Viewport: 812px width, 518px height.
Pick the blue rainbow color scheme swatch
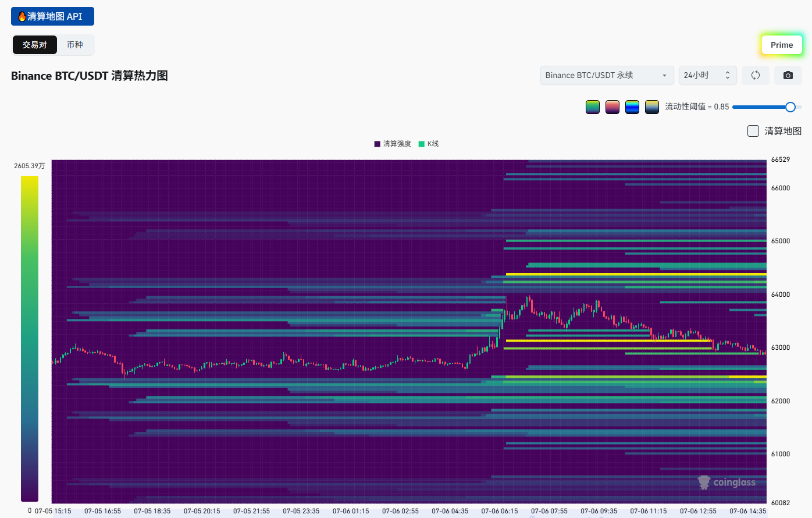tap(632, 107)
